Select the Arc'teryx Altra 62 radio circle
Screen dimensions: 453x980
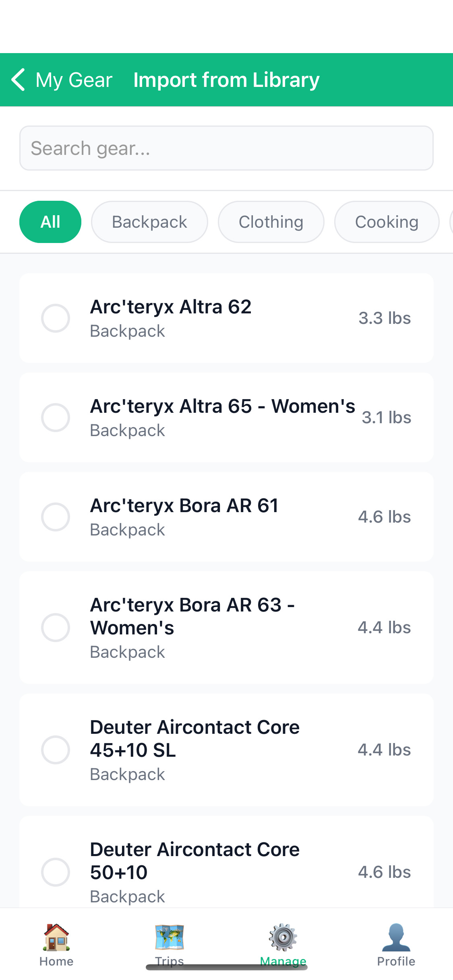point(56,318)
